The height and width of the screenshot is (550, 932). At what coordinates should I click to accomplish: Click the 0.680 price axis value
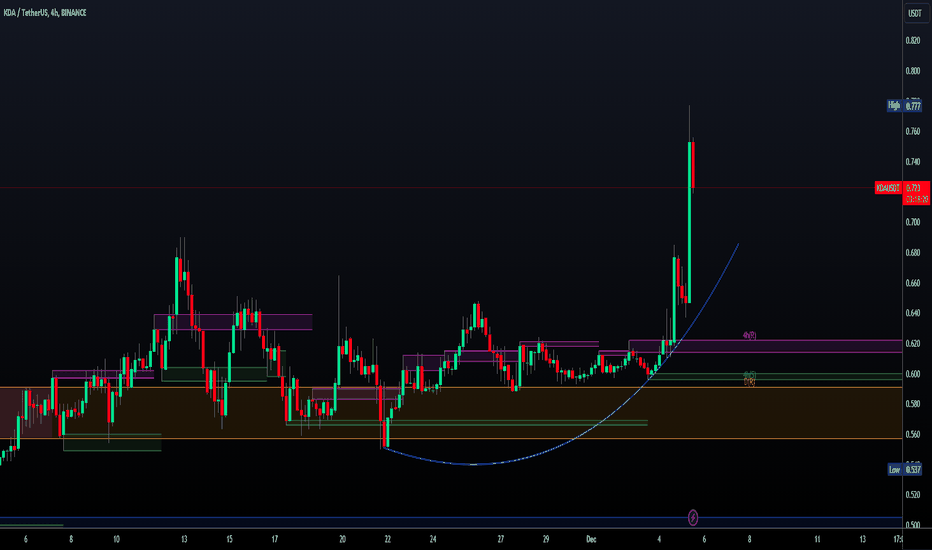click(x=912, y=253)
